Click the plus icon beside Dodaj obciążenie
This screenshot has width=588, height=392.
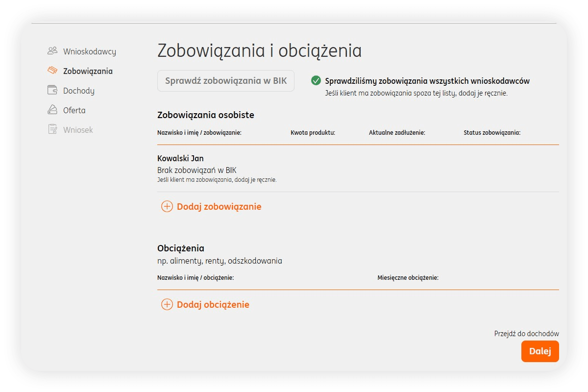[x=167, y=304]
